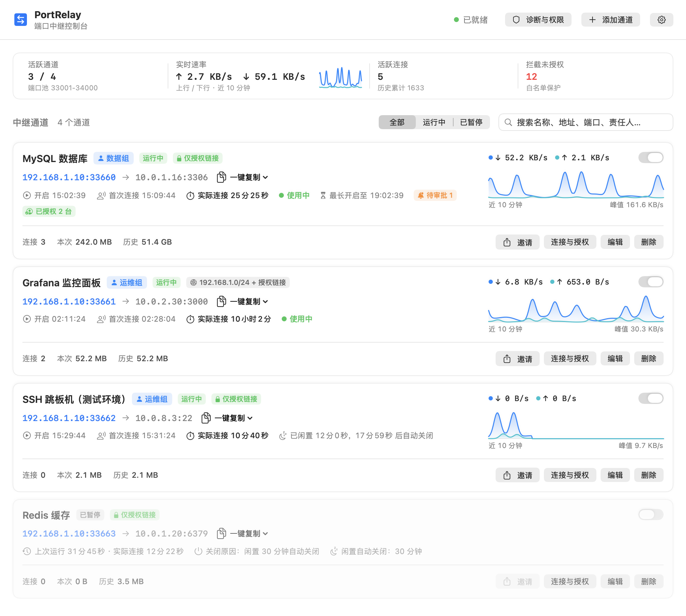This screenshot has height=616, width=686.
Task: Open 诊断与权限 diagnostics button
Action: coord(538,20)
